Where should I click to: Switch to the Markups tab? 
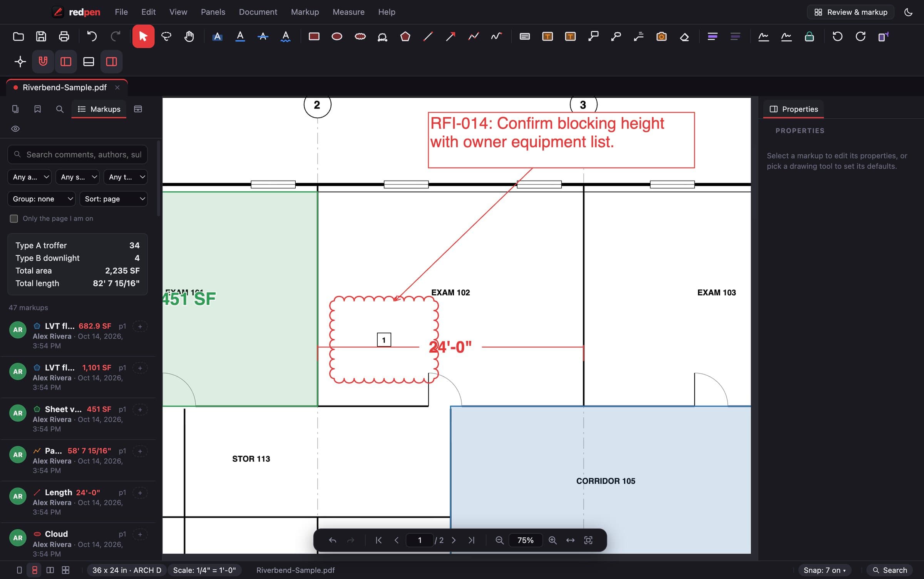click(99, 109)
